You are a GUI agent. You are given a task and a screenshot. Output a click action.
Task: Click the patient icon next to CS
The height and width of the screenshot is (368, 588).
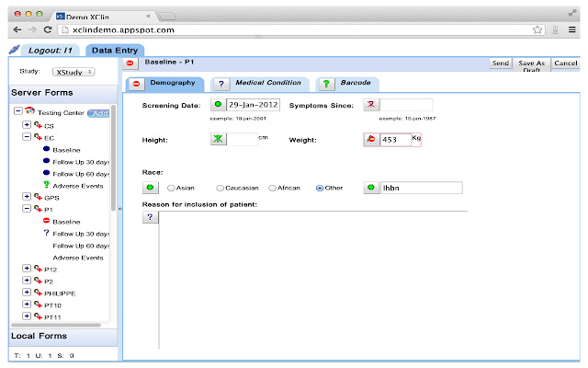click(38, 125)
